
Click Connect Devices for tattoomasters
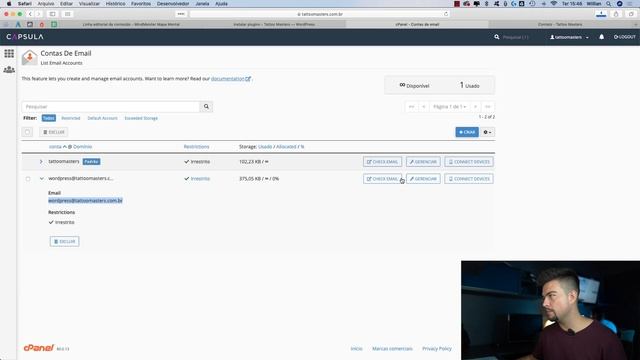[469, 162]
